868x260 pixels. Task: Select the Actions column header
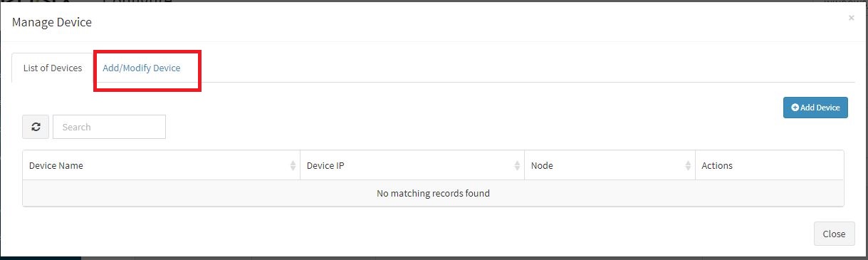click(x=769, y=165)
